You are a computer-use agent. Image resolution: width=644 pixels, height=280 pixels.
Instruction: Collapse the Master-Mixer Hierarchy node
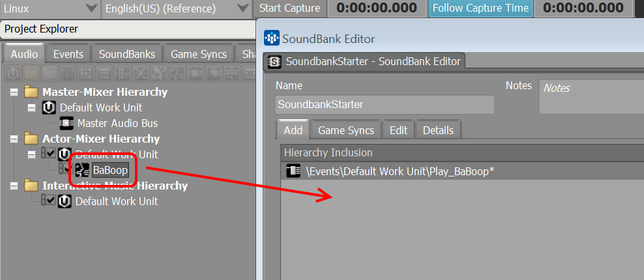pos(14,92)
